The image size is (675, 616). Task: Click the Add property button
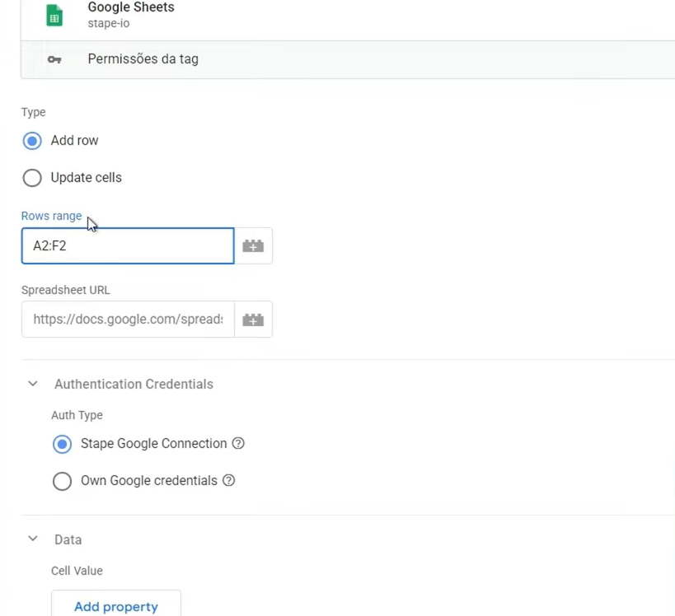(116, 606)
